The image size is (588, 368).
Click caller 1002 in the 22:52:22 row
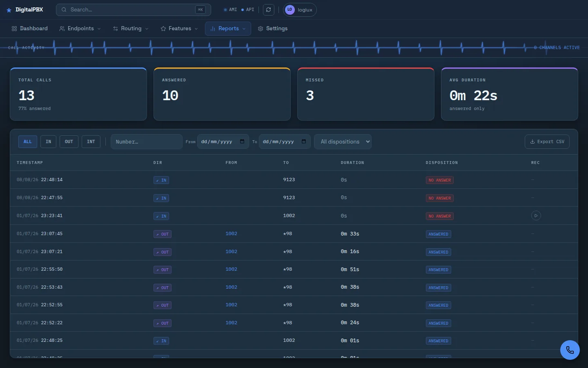tap(232, 323)
